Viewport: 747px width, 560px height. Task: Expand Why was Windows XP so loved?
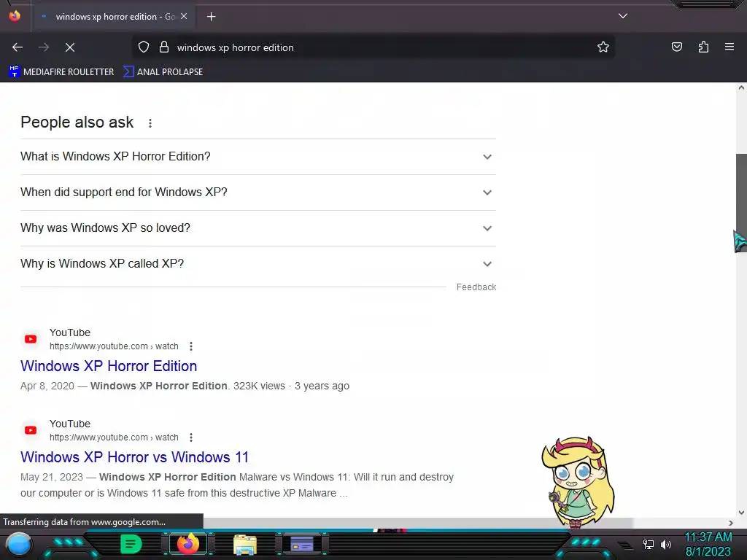(x=258, y=228)
